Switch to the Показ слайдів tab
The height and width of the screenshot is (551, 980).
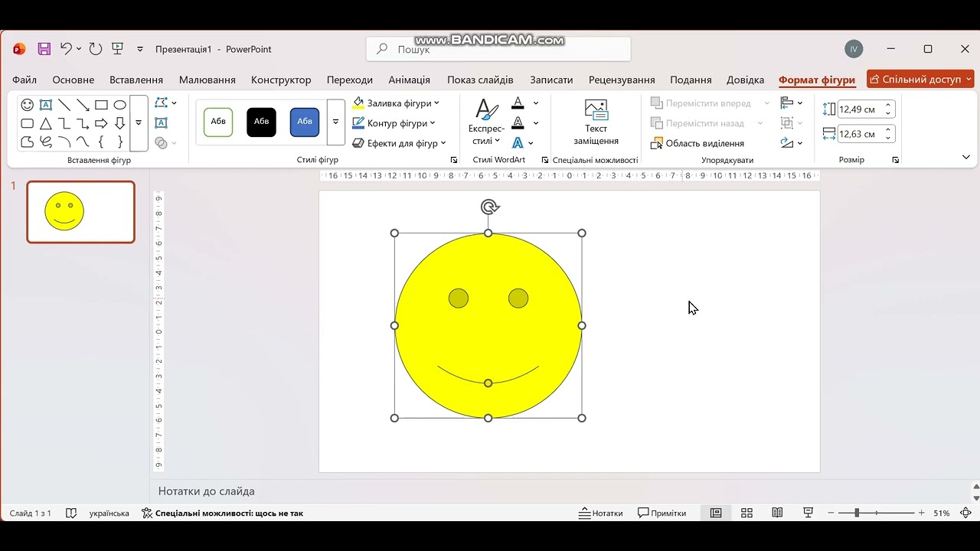(x=480, y=80)
